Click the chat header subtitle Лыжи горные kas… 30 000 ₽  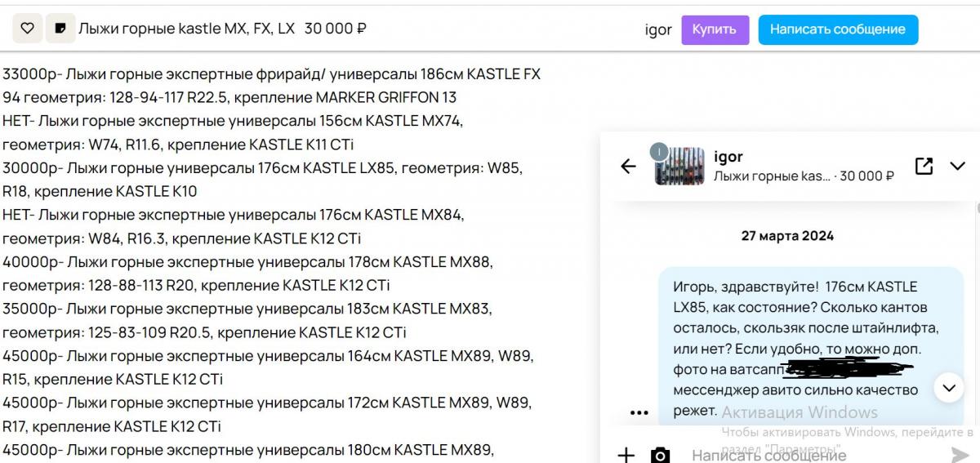pos(804,176)
